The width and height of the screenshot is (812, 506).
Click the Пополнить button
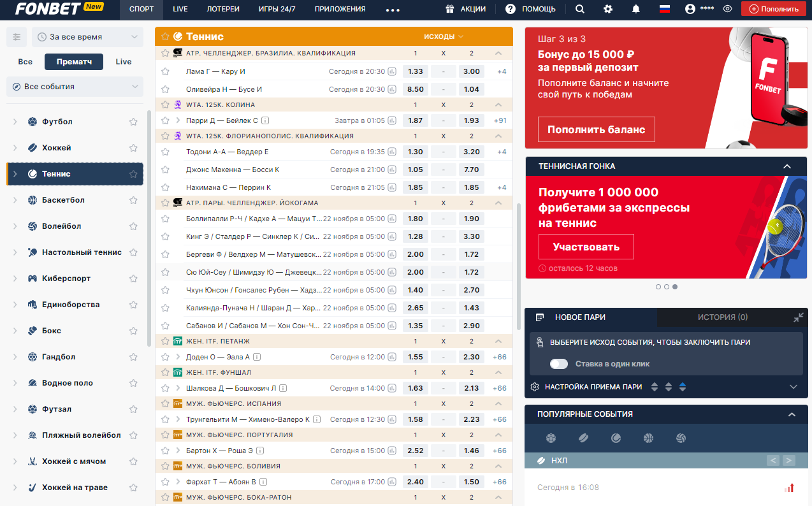click(x=773, y=9)
